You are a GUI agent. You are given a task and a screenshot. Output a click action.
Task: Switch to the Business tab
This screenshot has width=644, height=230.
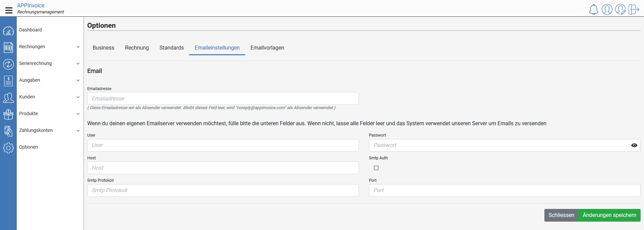click(103, 48)
